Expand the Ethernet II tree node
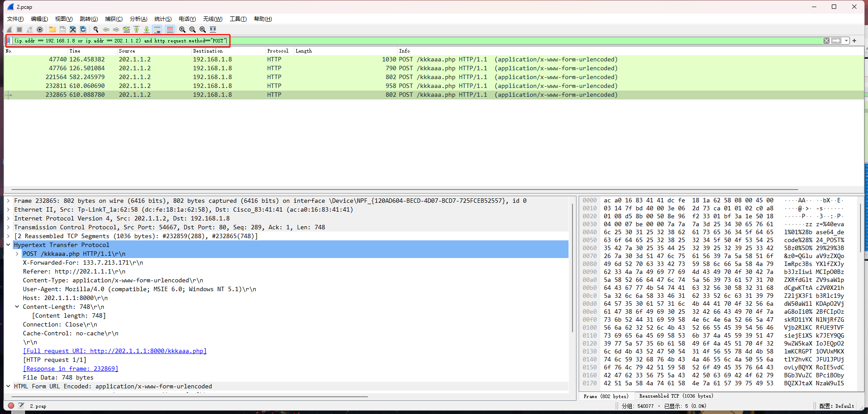The height and width of the screenshot is (414, 868). pos(8,209)
